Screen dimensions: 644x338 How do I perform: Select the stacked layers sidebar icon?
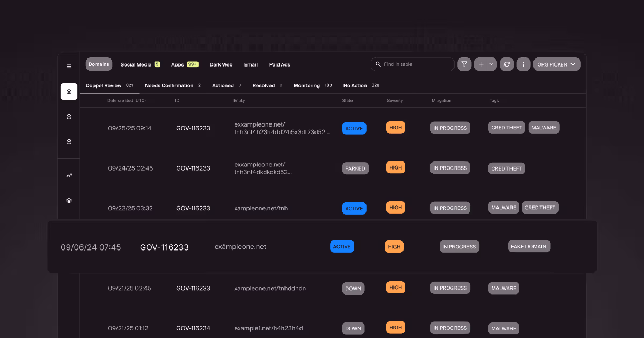tap(69, 201)
